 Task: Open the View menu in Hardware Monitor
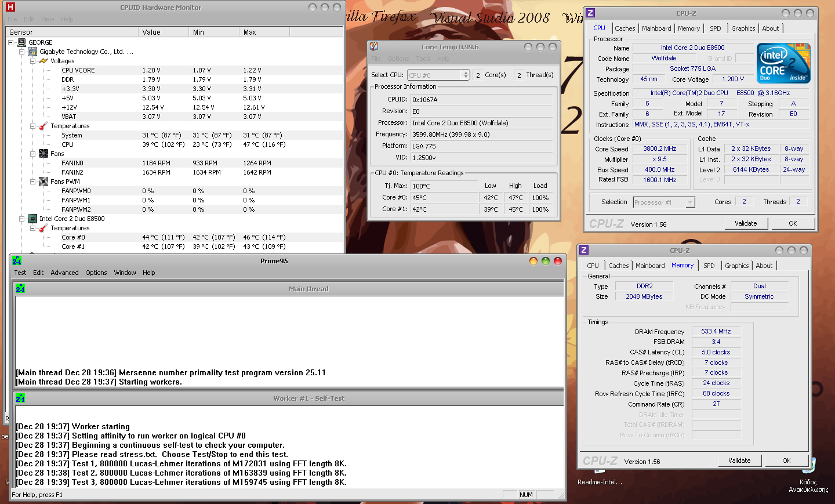[x=48, y=19]
